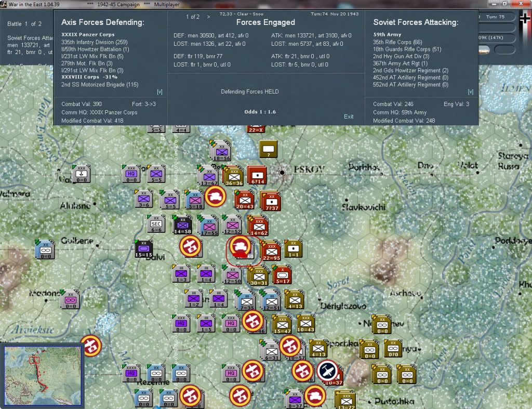532x409 pixels.
Task: Expand the Soviet Forces Attacking unit list
Action: [470, 92]
